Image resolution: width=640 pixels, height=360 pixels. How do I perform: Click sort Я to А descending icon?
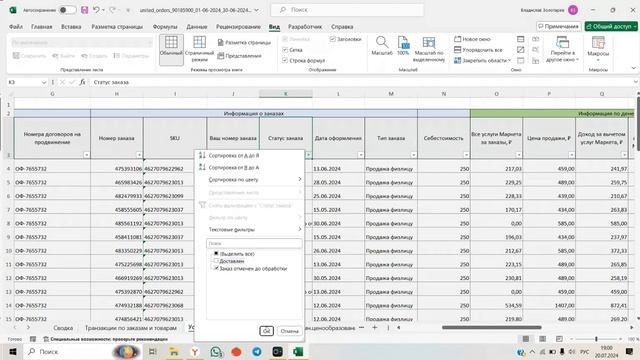click(202, 167)
